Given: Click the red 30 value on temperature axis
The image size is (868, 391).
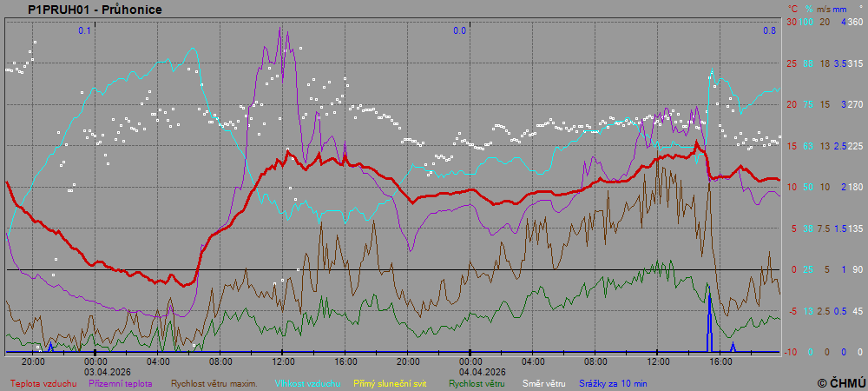Looking at the screenshot, I should pos(791,22).
